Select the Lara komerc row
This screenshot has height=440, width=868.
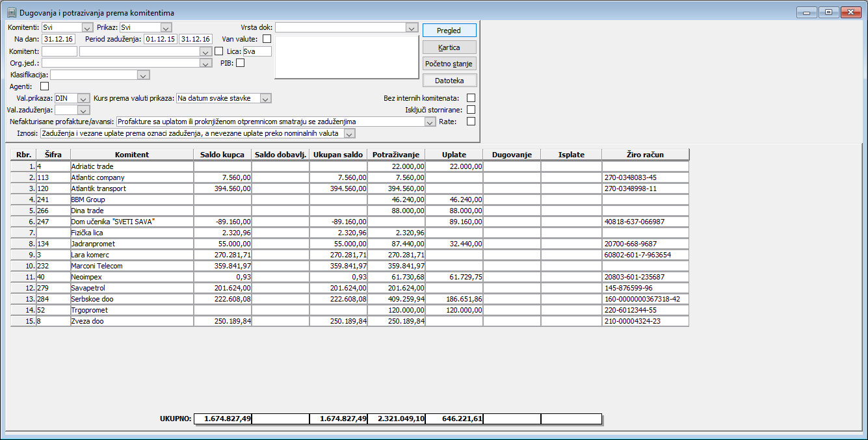(x=350, y=255)
